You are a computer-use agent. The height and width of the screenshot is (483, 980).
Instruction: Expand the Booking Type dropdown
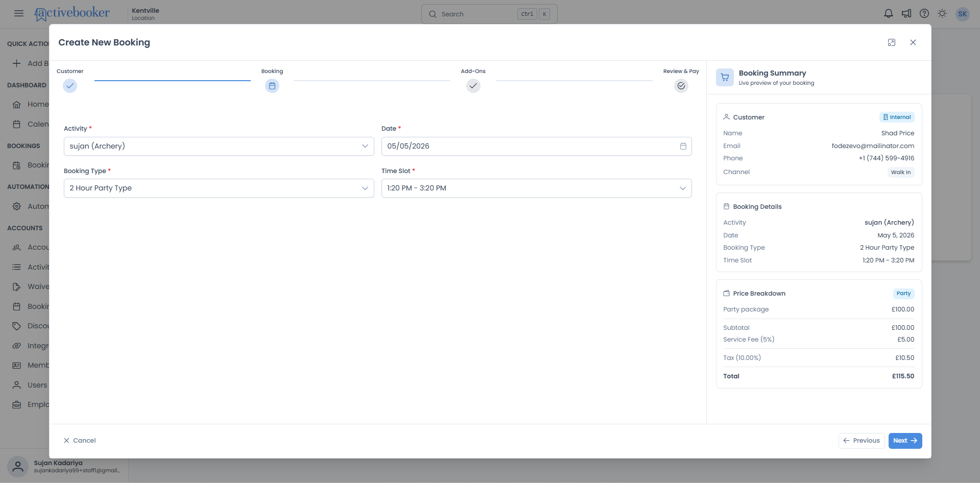[219, 188]
